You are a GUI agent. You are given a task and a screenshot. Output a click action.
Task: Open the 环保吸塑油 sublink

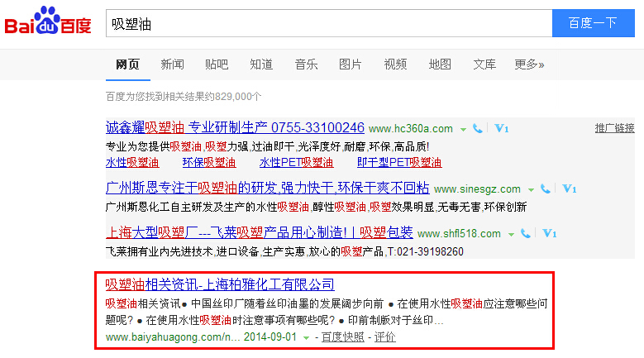209,163
